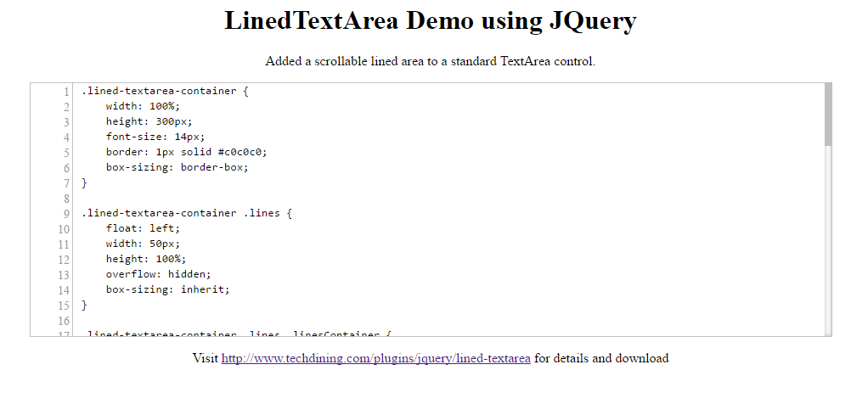
Task: Click line number 8 in the gutter
Action: (66, 199)
